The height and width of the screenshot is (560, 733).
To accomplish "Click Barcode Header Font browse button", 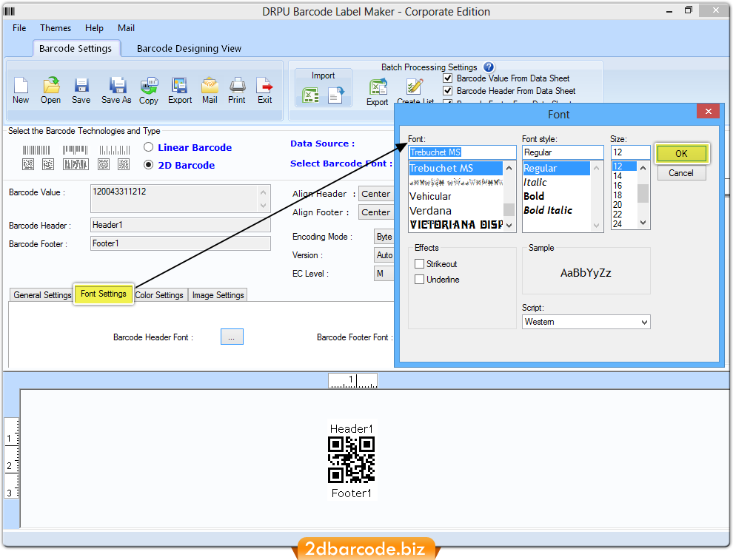I will point(232,337).
